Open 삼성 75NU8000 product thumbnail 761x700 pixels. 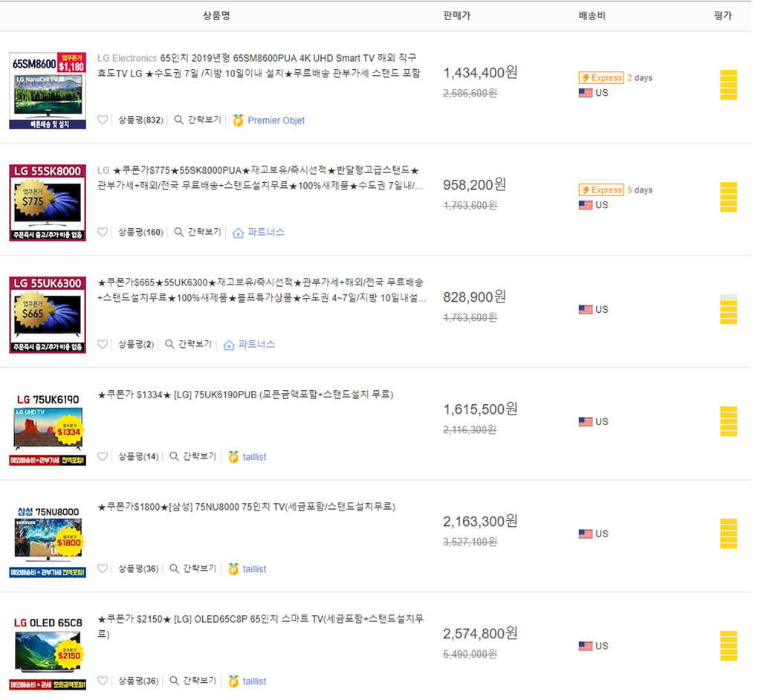pos(48,541)
